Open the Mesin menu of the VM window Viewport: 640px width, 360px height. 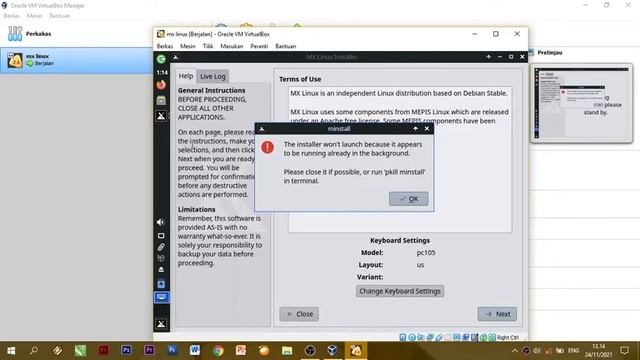click(x=188, y=46)
